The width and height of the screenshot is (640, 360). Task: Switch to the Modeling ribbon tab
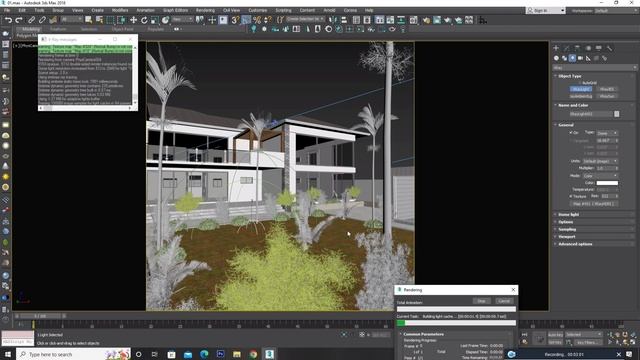pyautogui.click(x=31, y=29)
